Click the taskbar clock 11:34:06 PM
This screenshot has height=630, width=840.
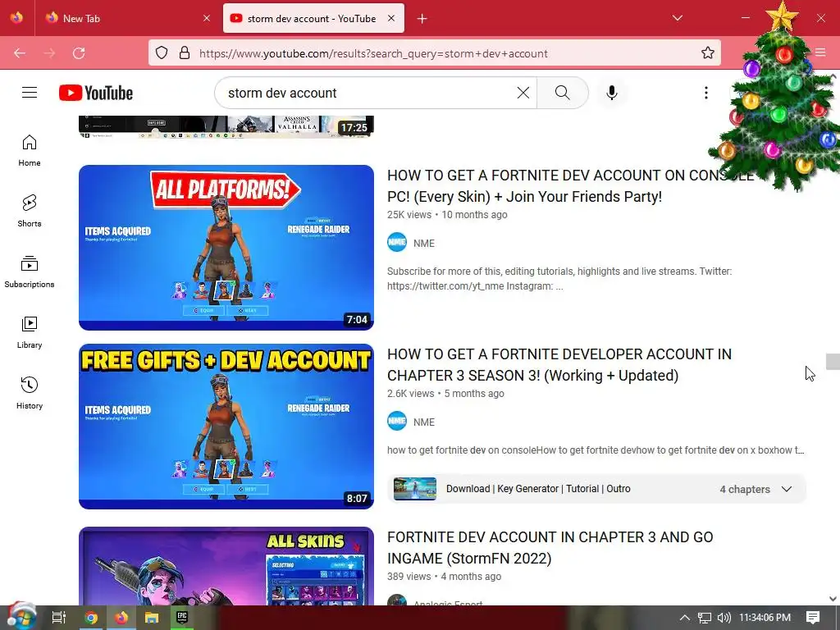765,618
